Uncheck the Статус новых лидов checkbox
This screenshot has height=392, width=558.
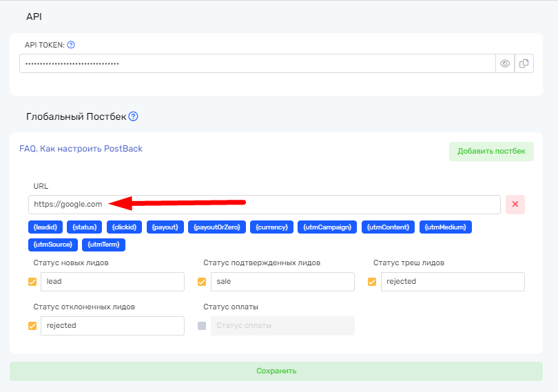coord(32,282)
